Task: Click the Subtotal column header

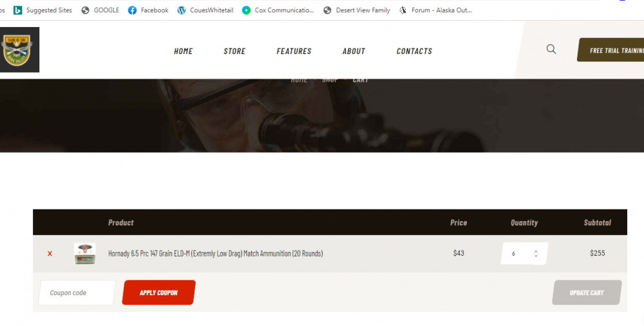Action: [x=598, y=222]
